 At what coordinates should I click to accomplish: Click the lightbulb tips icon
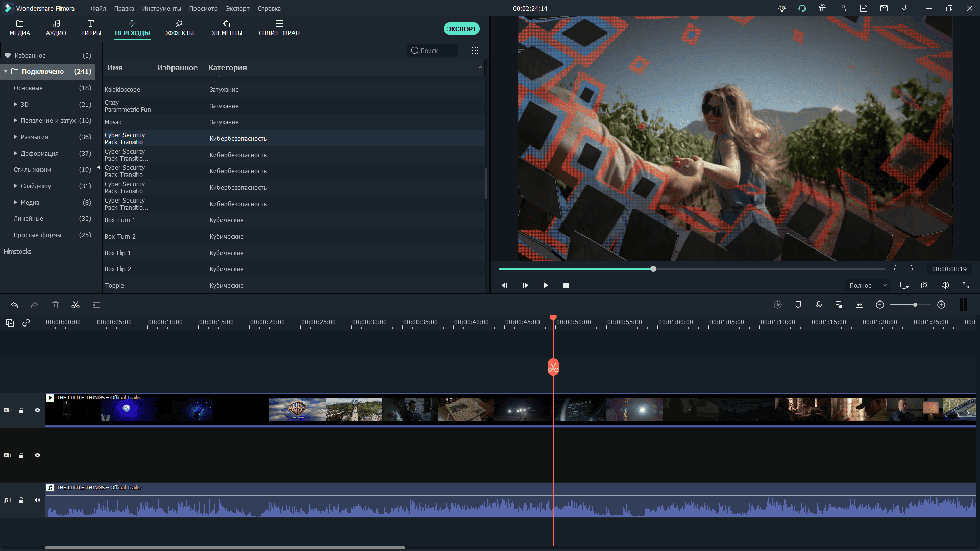click(782, 8)
